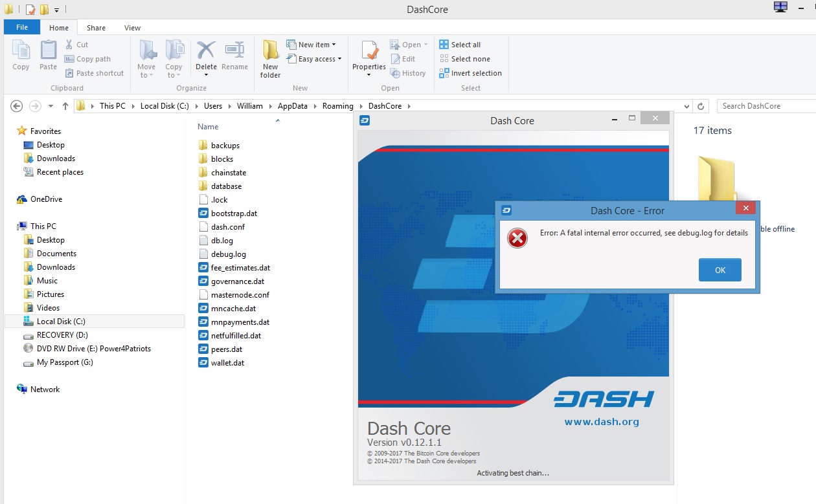Select the wallet.dat file

[227, 363]
